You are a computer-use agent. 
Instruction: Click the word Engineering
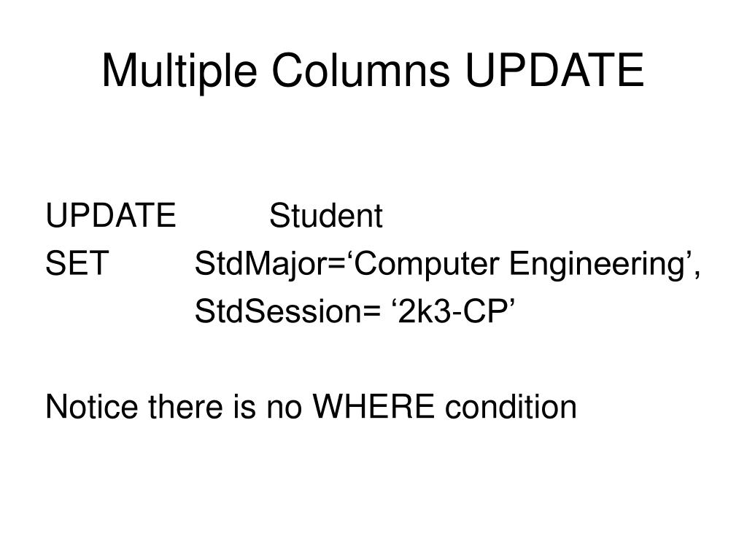click(597, 265)
